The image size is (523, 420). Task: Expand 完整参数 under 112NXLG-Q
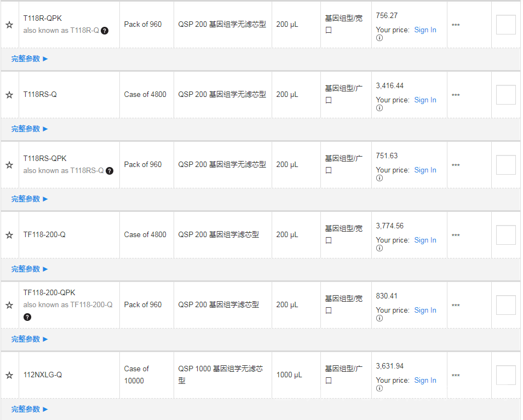point(30,409)
